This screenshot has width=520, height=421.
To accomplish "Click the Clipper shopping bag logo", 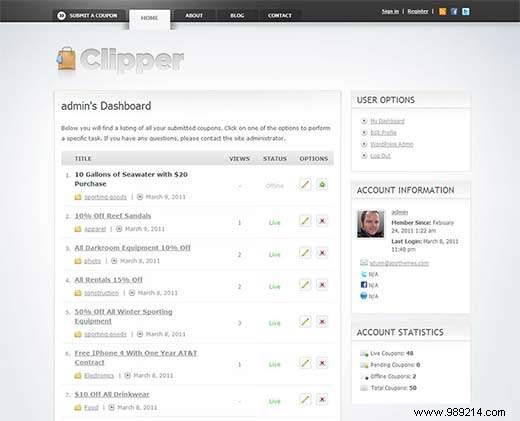I will [x=66, y=59].
